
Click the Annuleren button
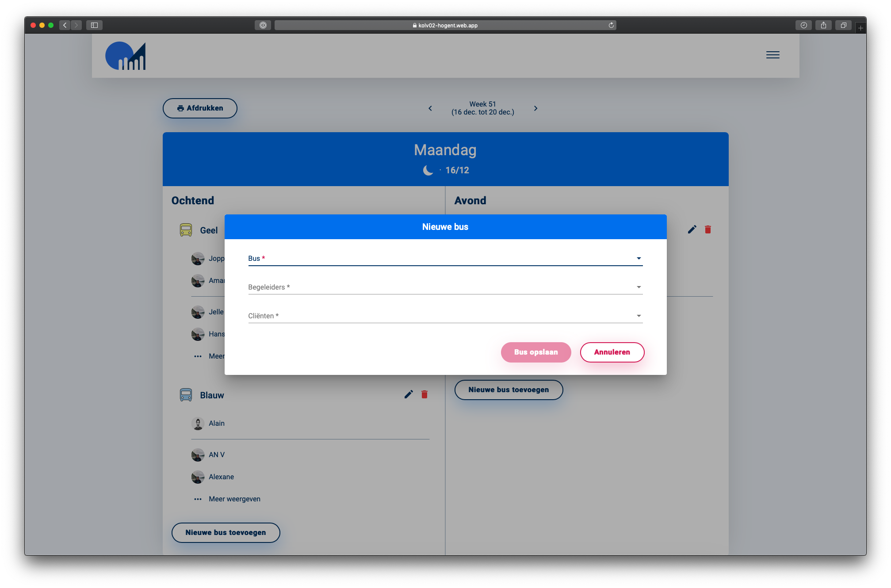612,352
